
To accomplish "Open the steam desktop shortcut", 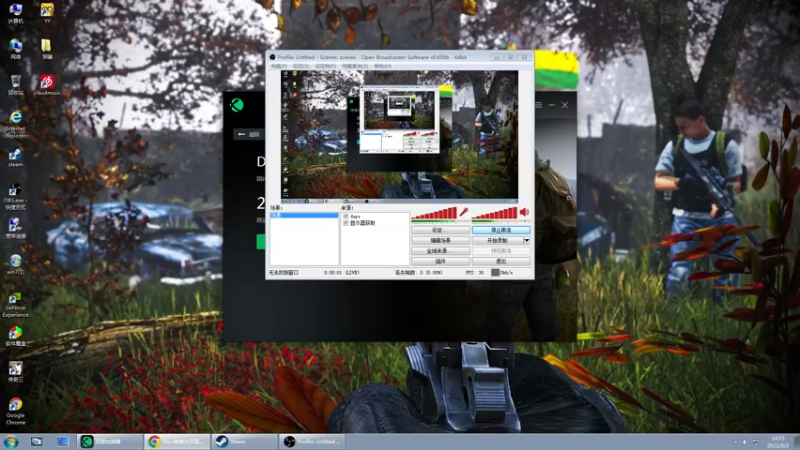I will point(15,158).
